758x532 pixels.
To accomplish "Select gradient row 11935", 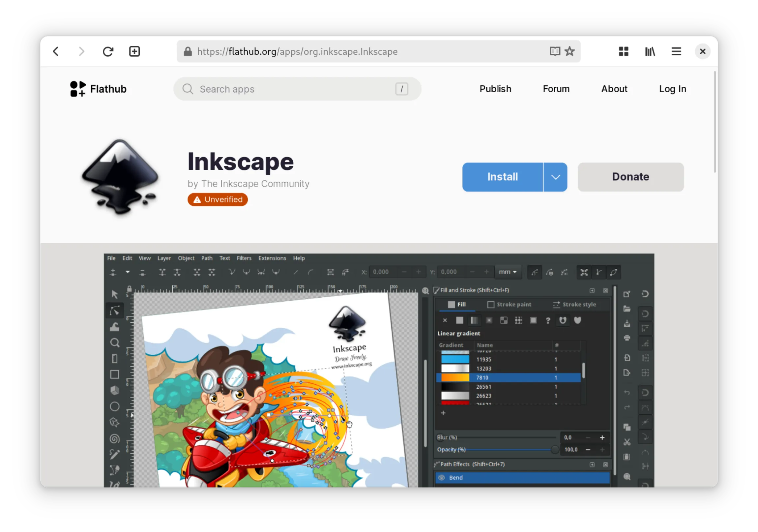I will (509, 360).
